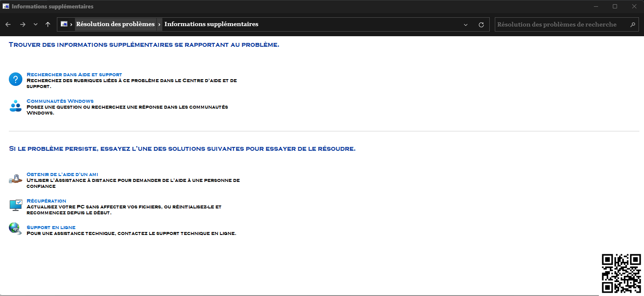Expand chevron after Résolution des problèmes breadcrumb
644x296 pixels.
click(160, 24)
